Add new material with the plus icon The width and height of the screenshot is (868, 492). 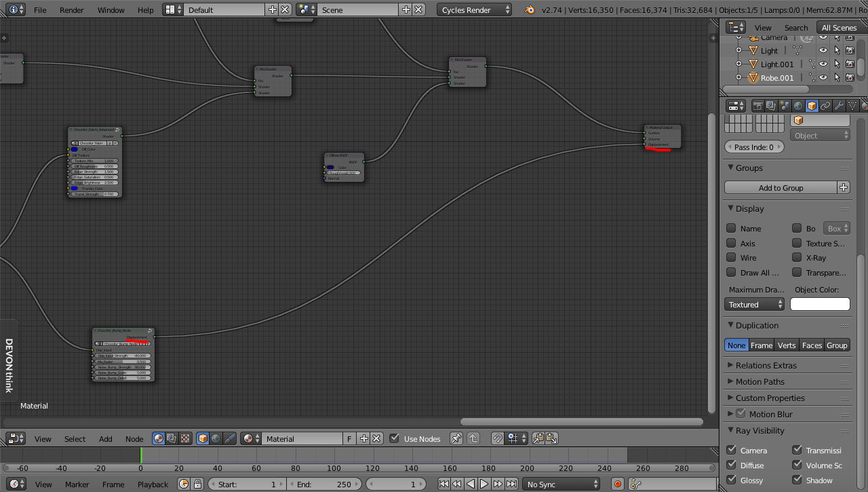tap(364, 438)
